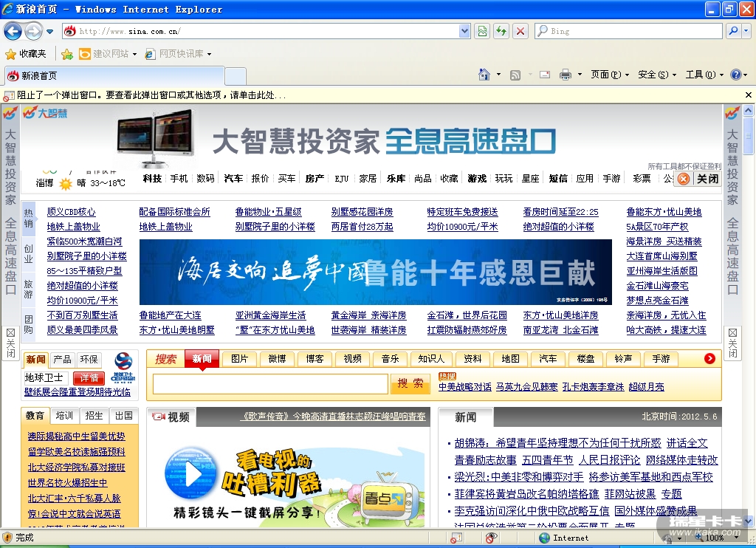The width and height of the screenshot is (756, 548).
Task: Click the 地球卫士 globe logo icon
Action: tap(123, 368)
